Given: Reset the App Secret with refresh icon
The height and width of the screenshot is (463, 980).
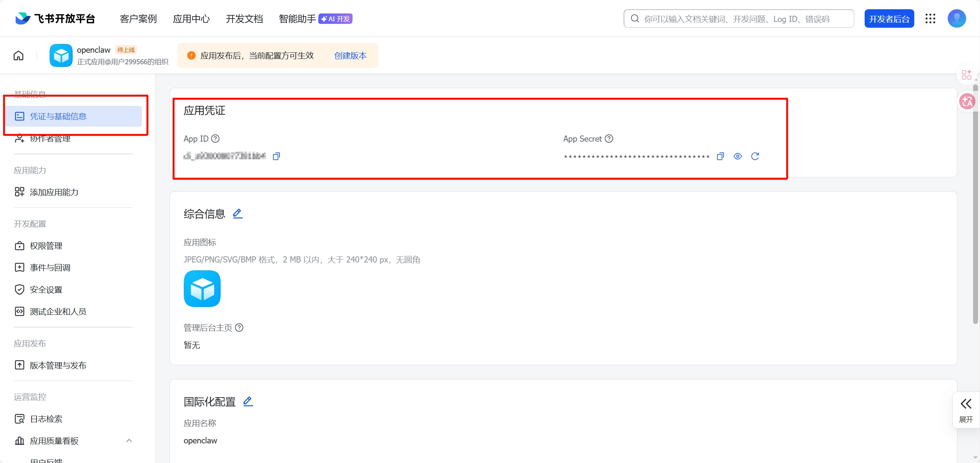Looking at the screenshot, I should click(x=755, y=156).
